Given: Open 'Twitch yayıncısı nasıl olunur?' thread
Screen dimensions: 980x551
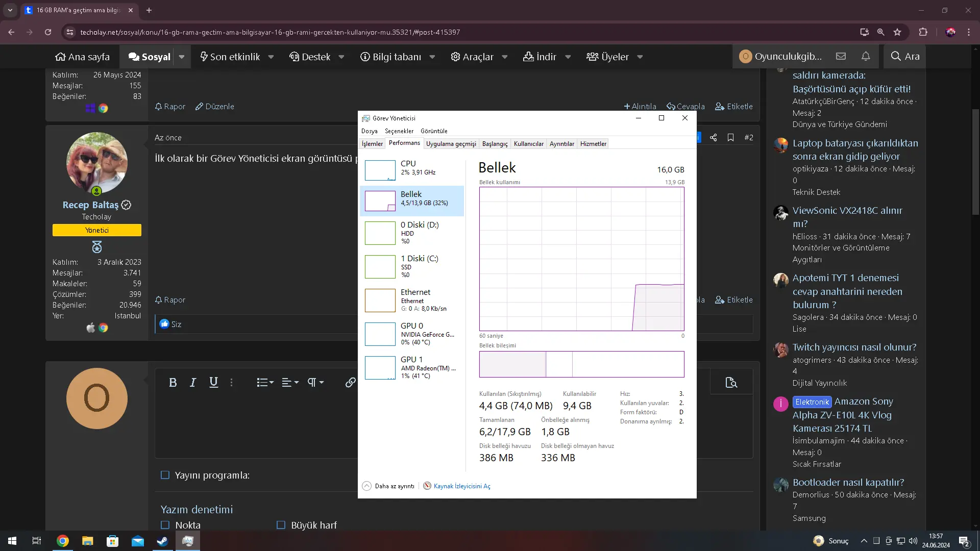Looking at the screenshot, I should point(854,347).
